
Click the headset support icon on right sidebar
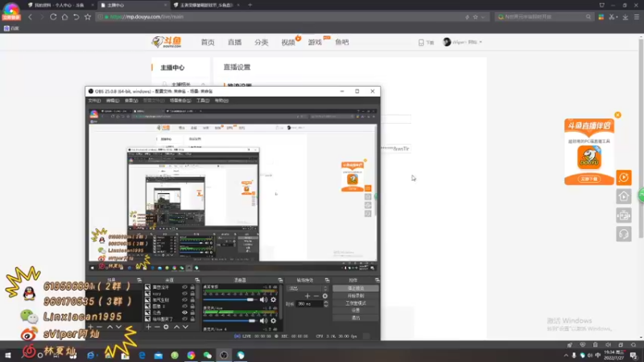click(623, 234)
